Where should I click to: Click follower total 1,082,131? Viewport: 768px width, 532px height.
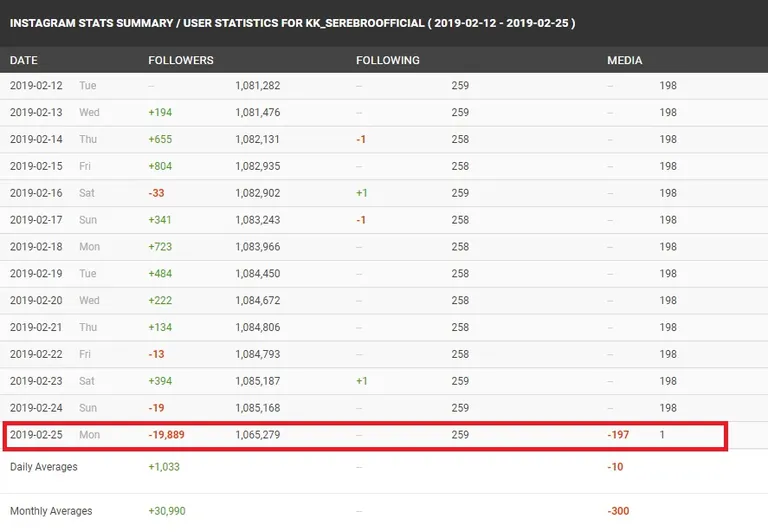coord(258,140)
